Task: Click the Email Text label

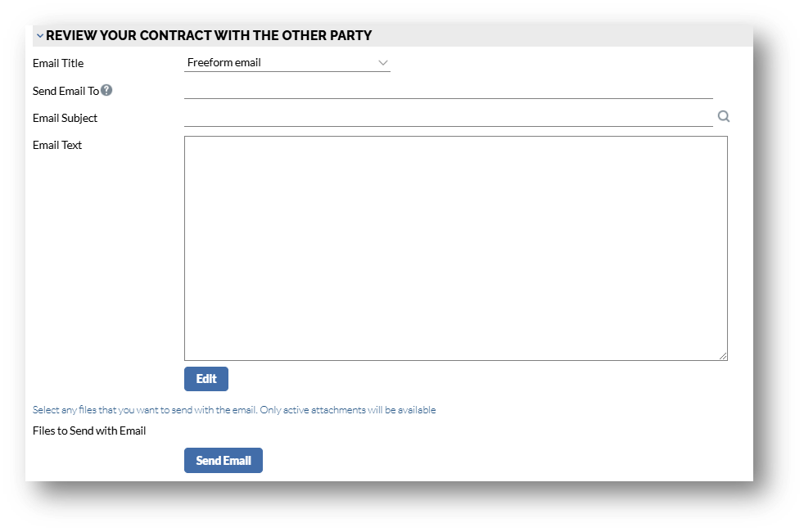Action: click(x=57, y=145)
